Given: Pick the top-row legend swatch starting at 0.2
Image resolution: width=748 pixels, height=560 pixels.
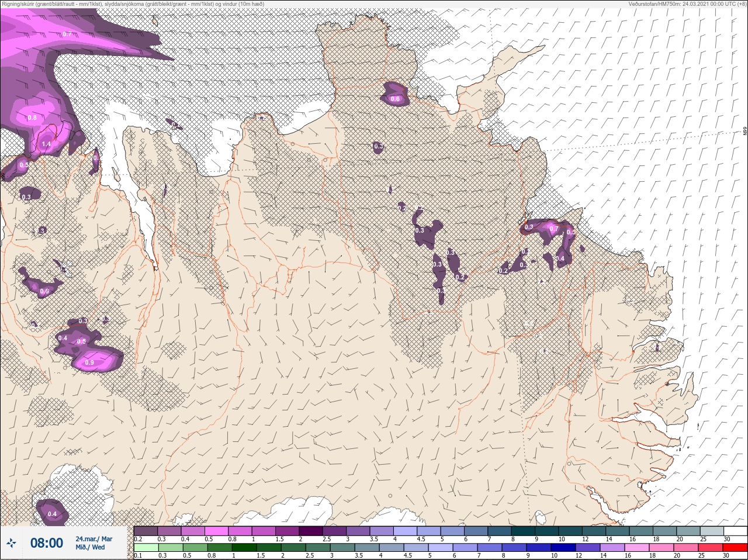Looking at the screenshot, I should tap(146, 531).
